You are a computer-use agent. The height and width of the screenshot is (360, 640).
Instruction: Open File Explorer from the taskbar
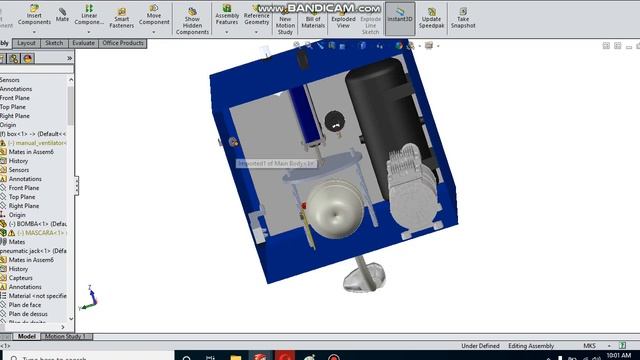coord(236,356)
